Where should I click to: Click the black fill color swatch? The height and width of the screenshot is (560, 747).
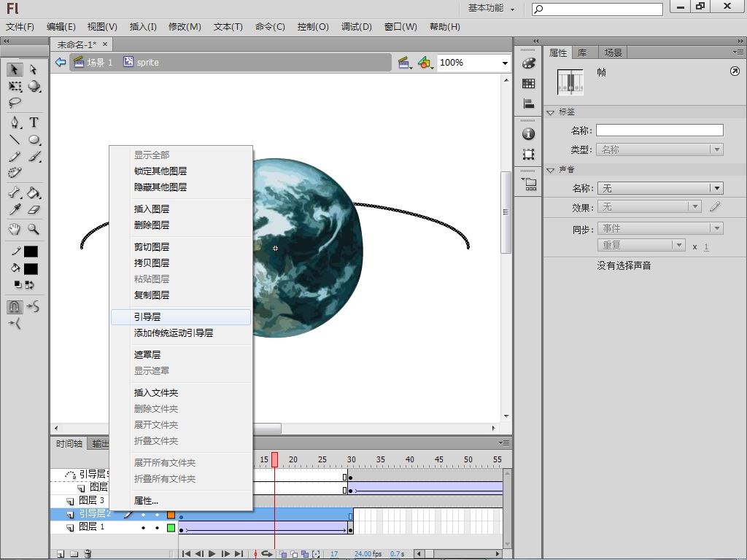pyautogui.click(x=31, y=268)
